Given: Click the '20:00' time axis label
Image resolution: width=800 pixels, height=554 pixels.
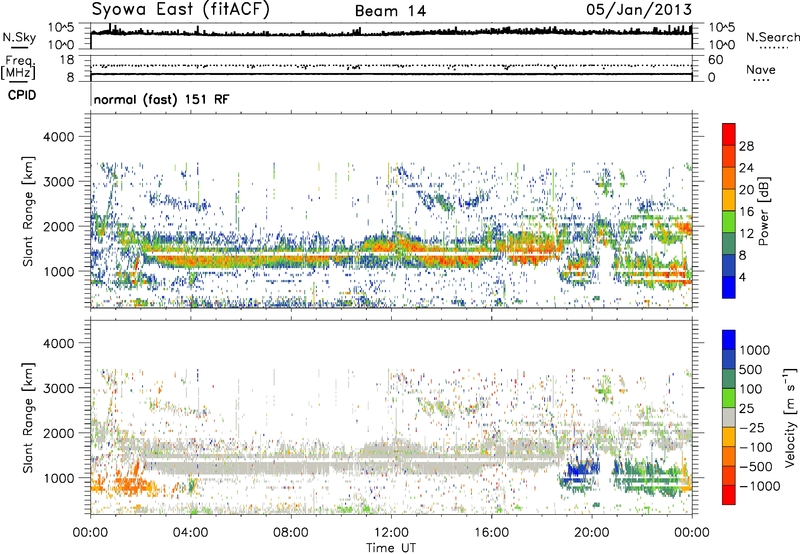Looking at the screenshot, I should tap(591, 533).
